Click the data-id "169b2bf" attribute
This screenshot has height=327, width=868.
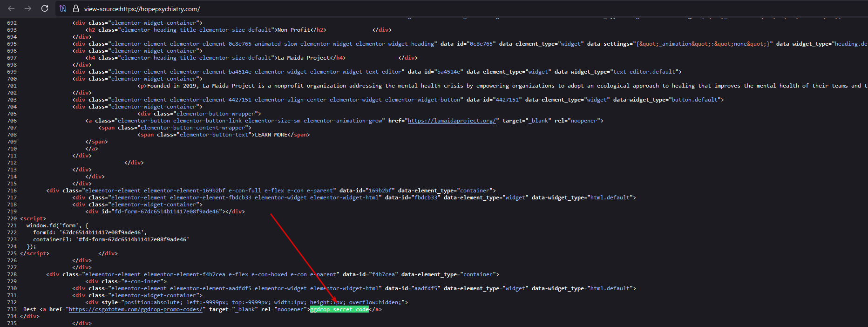[x=367, y=191]
